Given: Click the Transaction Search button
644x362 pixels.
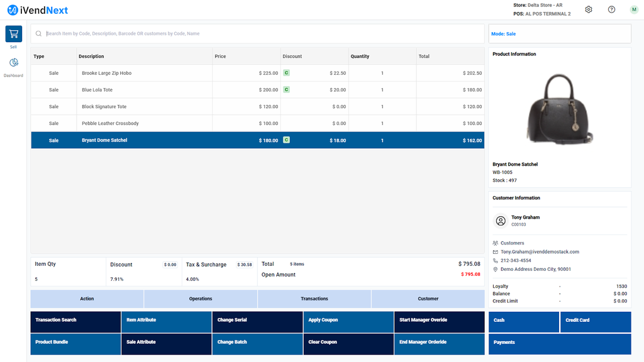Looking at the screenshot, I should coord(75,321).
